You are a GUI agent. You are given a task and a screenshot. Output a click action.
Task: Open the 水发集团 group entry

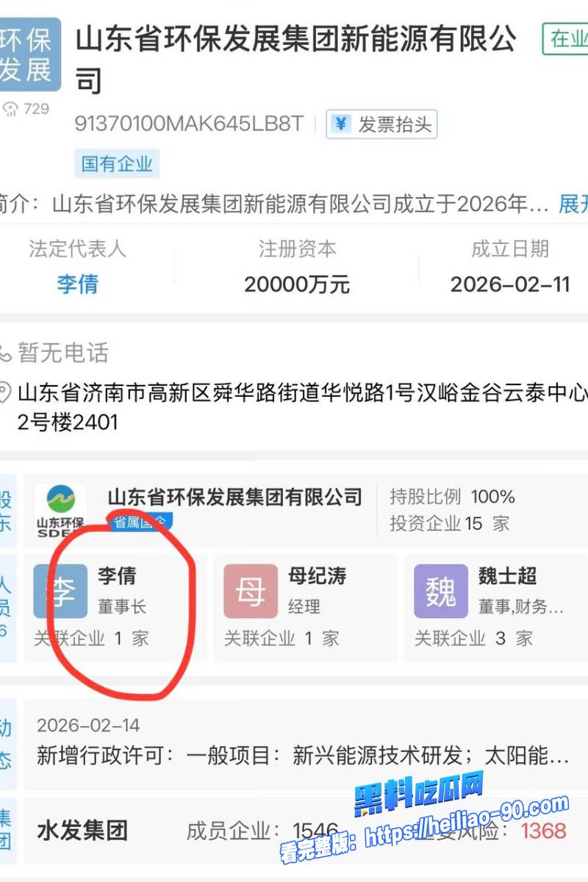pos(82,831)
